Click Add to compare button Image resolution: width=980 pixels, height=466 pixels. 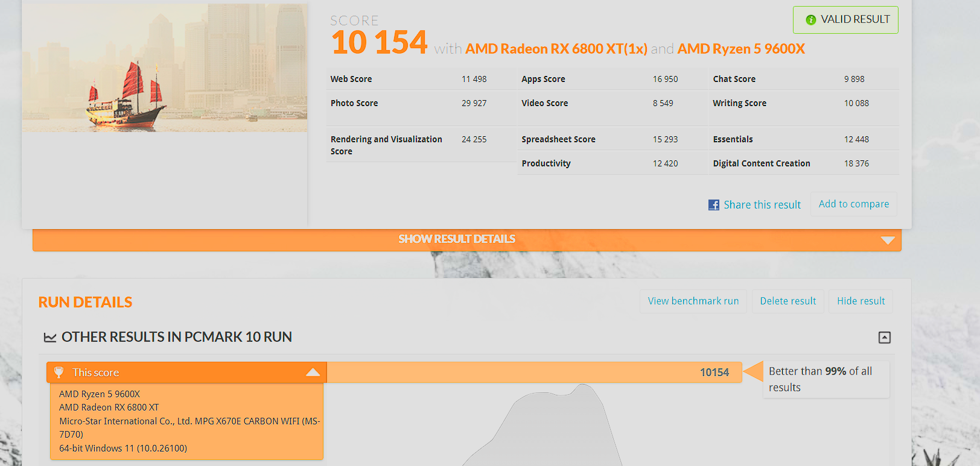854,204
